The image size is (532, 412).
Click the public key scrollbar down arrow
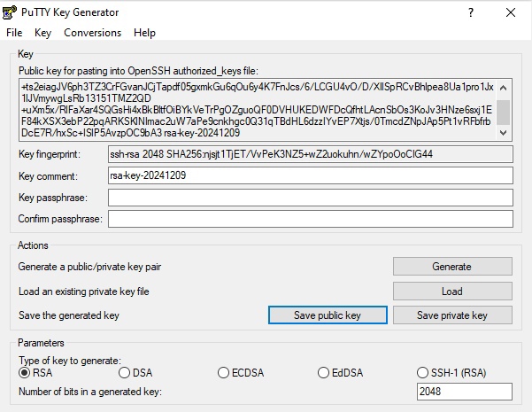pyautogui.click(x=504, y=133)
